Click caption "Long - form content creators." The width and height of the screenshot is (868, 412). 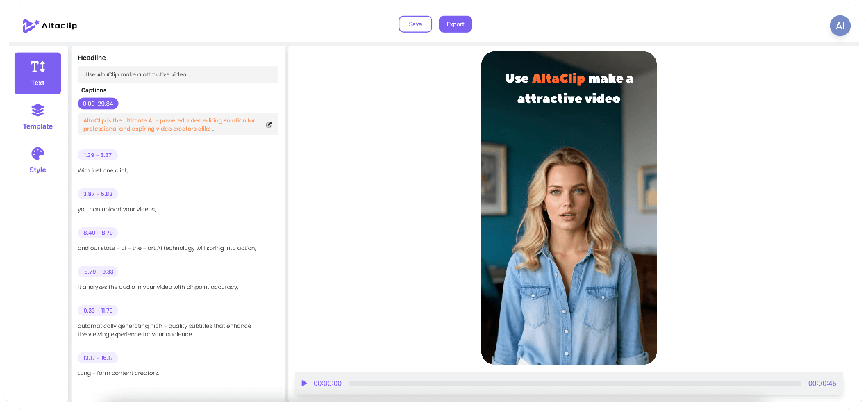(x=119, y=373)
